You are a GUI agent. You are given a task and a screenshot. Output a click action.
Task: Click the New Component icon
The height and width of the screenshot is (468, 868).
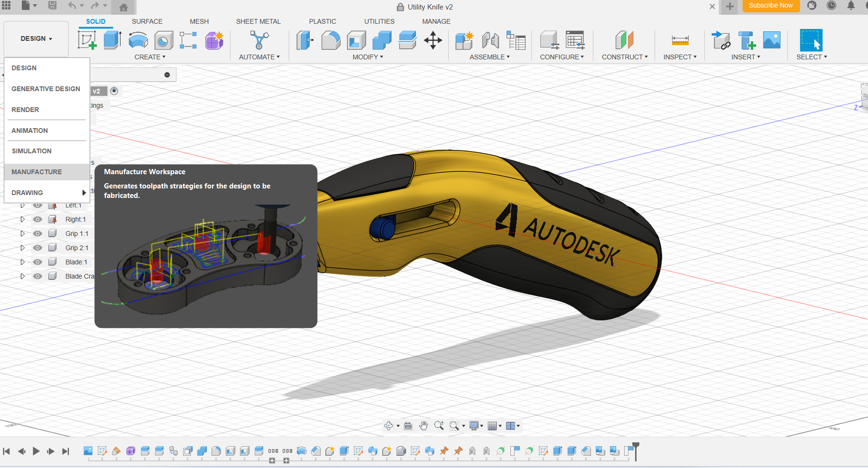coord(464,40)
